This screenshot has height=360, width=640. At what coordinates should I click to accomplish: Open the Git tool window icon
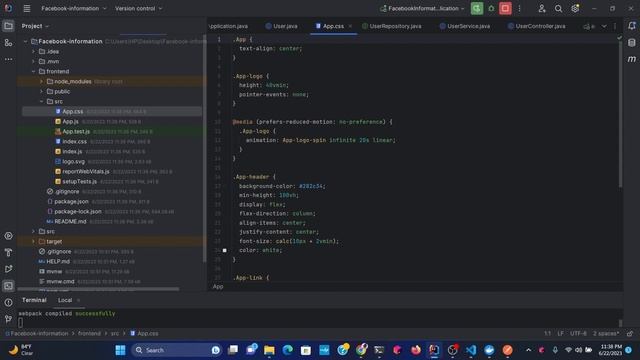coord(8,319)
